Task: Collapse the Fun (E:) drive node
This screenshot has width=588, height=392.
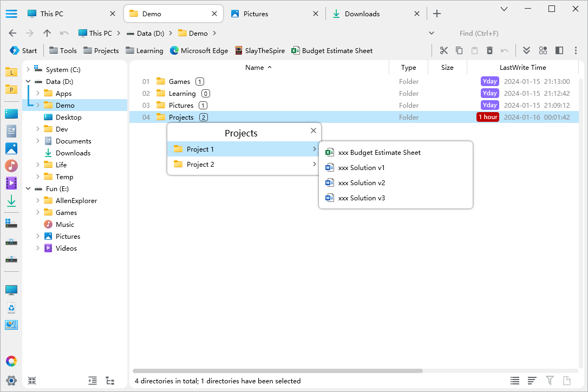Action: (x=28, y=188)
